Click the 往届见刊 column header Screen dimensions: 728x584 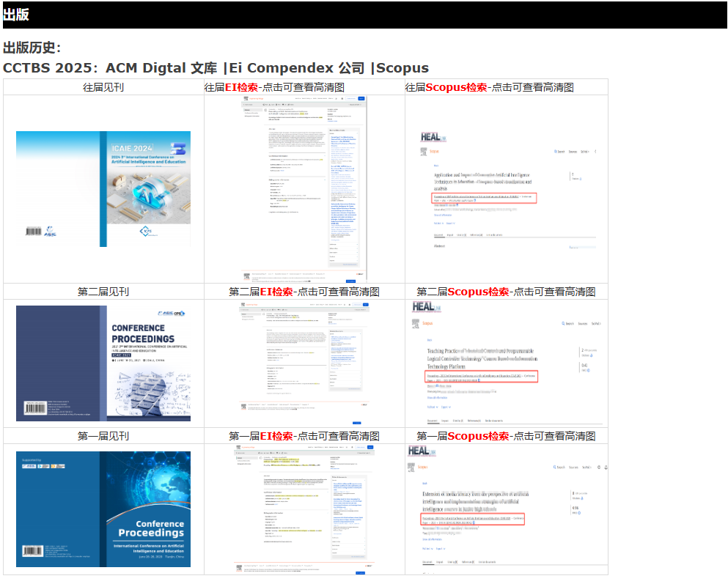[x=103, y=87]
